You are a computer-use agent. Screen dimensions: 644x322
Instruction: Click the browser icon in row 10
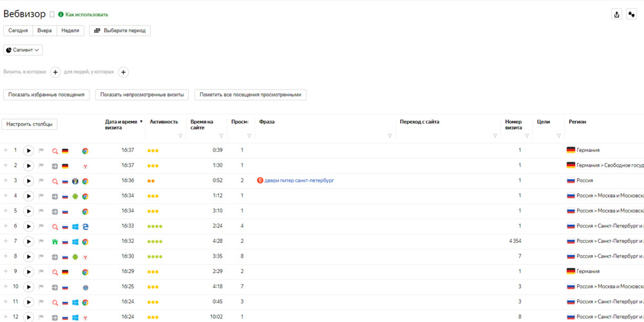pos(86,288)
